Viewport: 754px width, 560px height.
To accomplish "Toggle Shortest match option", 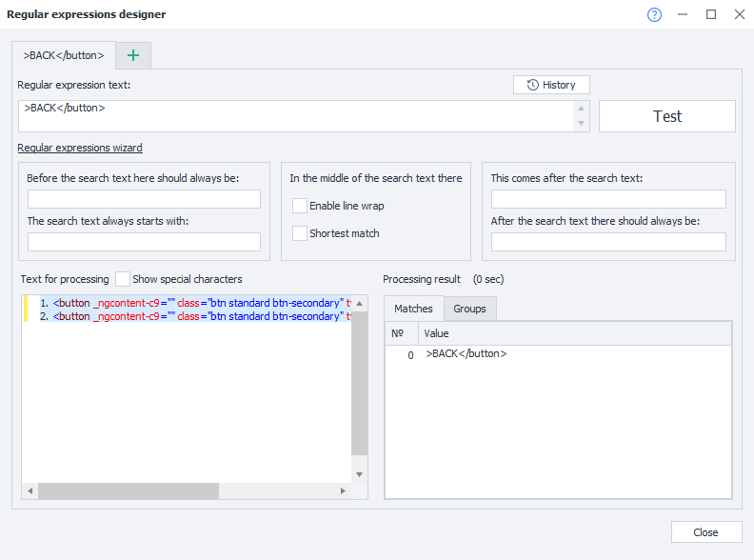I will 301,233.
